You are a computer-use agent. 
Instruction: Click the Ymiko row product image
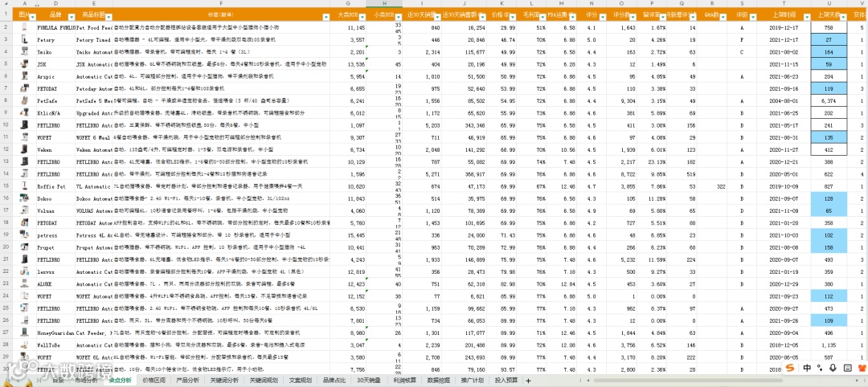23,51
